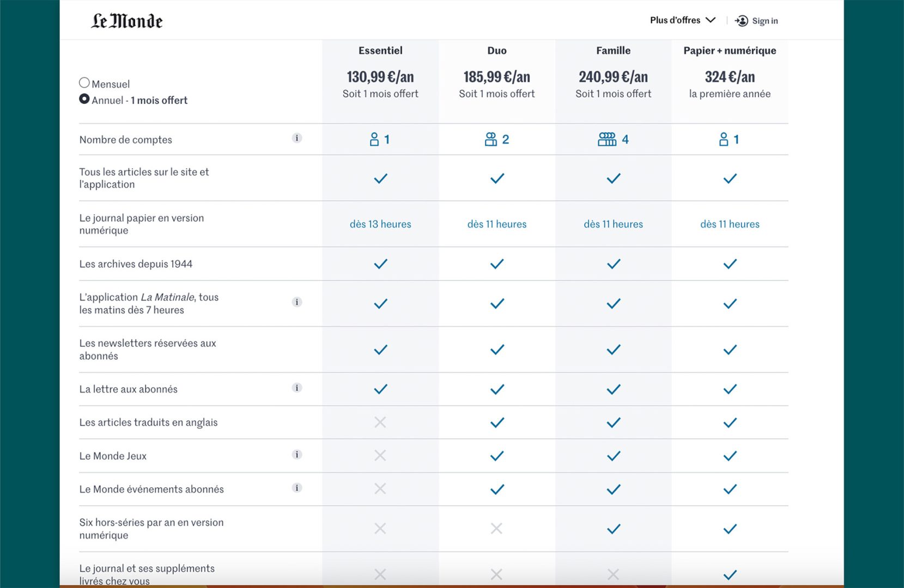
Task: Open the Plus d'offres dropdown
Action: (682, 20)
